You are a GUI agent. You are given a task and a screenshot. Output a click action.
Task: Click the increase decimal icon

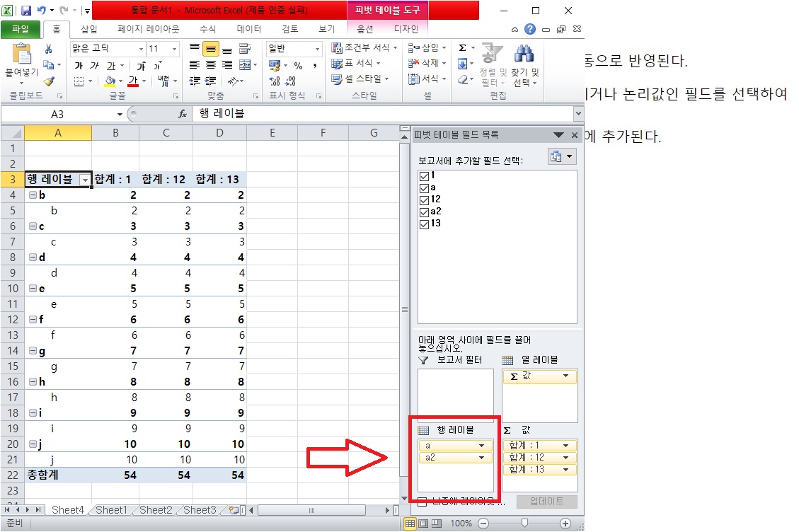point(275,81)
